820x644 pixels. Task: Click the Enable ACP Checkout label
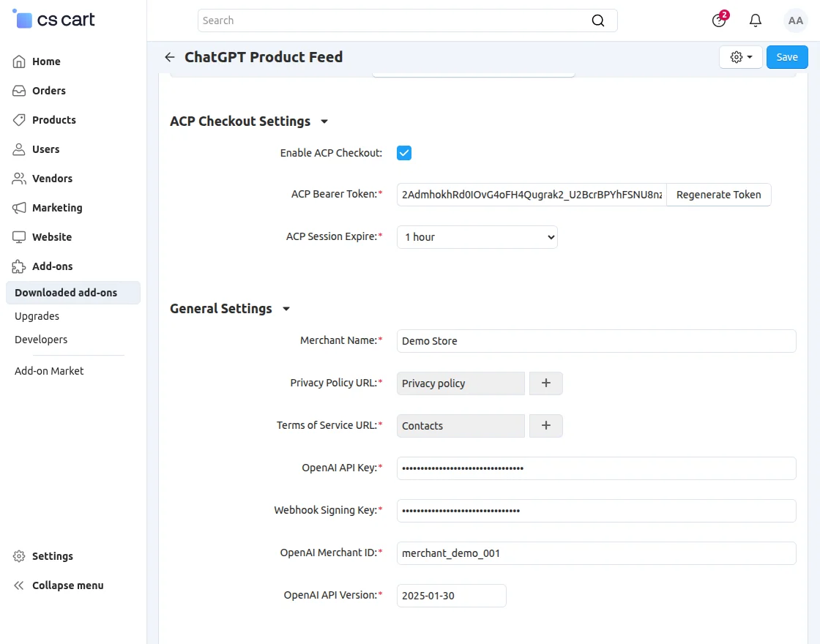pyautogui.click(x=331, y=153)
